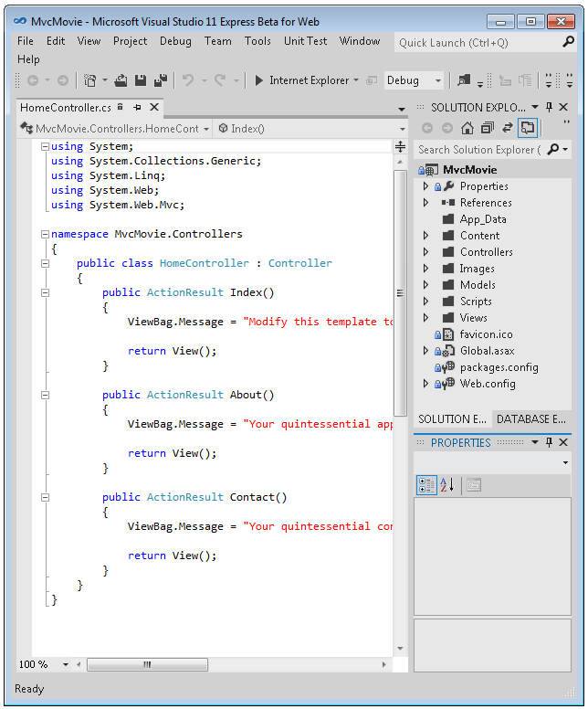Toggle Categorized view in Properties panel
The height and width of the screenshot is (709, 588).
tap(426, 485)
